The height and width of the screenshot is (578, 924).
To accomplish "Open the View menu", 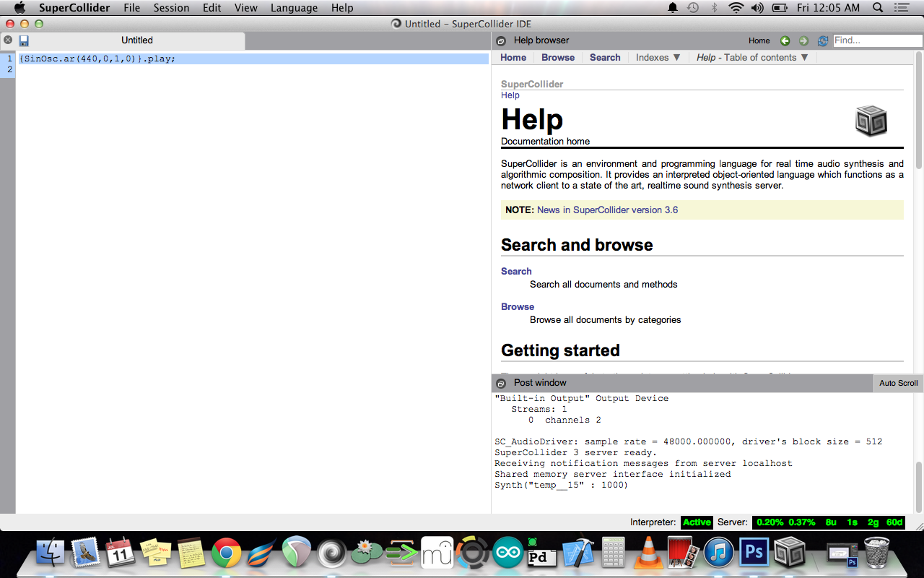I will (245, 8).
